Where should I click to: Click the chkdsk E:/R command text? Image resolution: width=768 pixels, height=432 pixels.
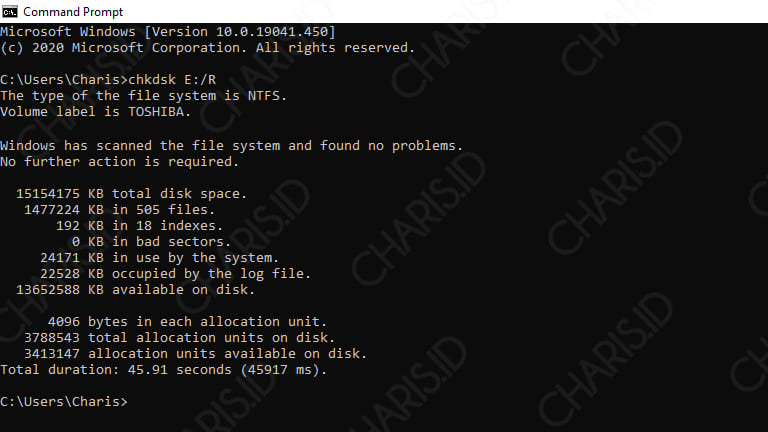coord(172,79)
